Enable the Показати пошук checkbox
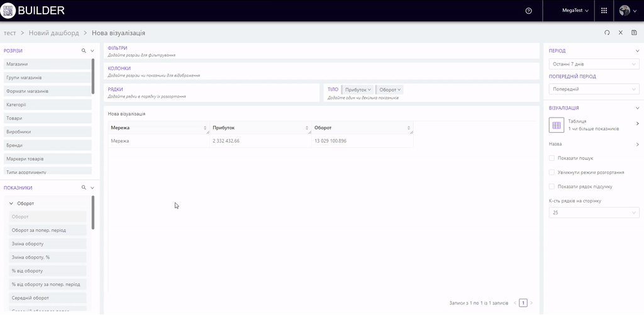 point(552,158)
